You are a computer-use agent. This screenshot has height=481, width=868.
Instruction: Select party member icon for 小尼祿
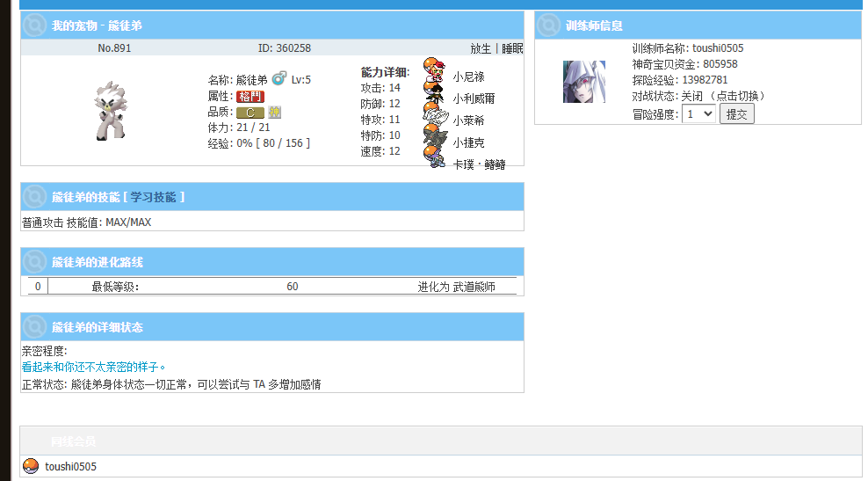[435, 69]
